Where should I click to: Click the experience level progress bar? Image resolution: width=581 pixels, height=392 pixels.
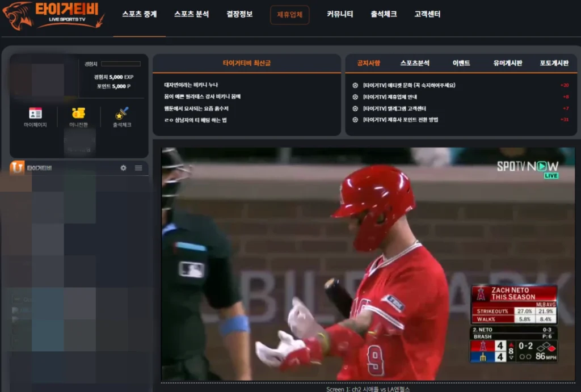click(120, 64)
